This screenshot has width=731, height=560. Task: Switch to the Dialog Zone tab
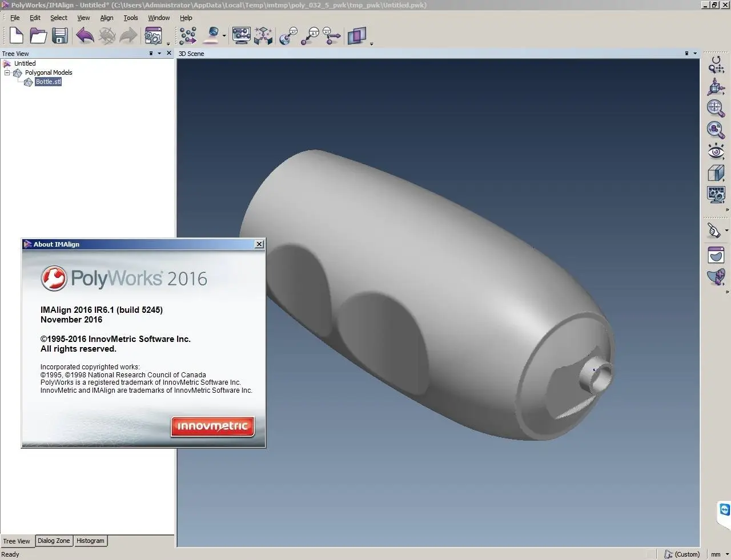click(x=54, y=541)
